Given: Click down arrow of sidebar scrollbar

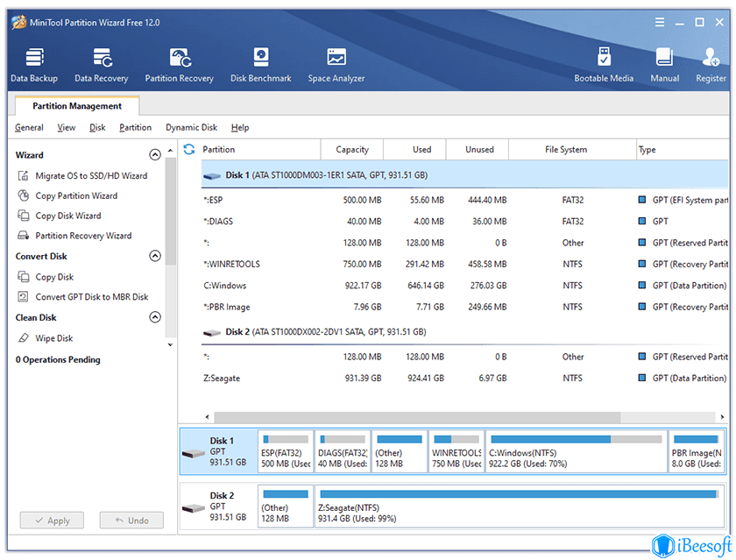Looking at the screenshot, I should [170, 344].
